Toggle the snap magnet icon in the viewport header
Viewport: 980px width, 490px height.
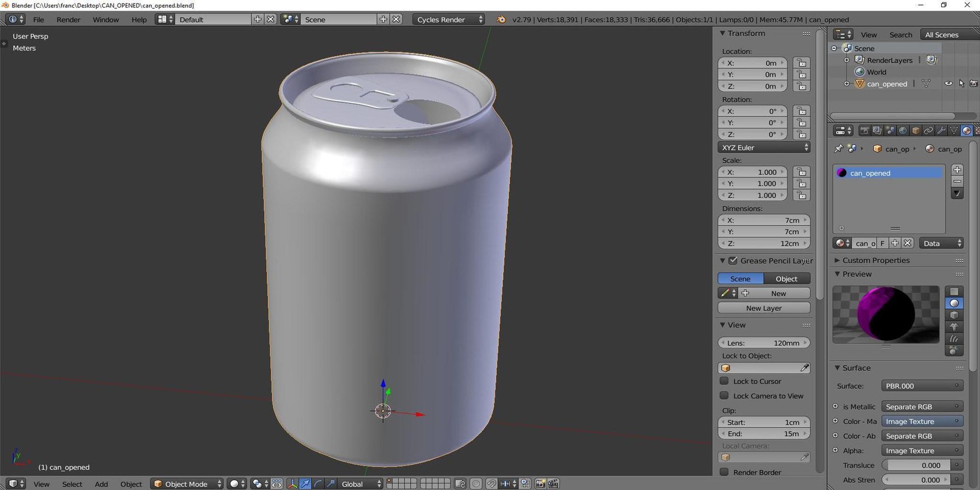pyautogui.click(x=491, y=484)
